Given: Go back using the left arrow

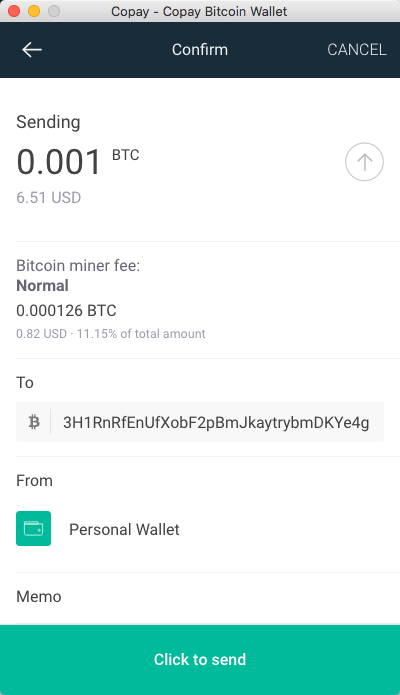Looking at the screenshot, I should tap(32, 50).
